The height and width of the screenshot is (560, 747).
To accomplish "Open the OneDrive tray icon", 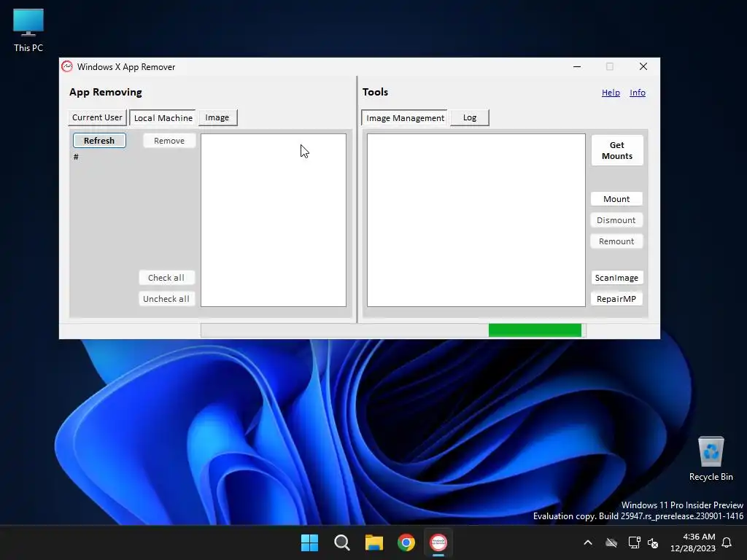I will coord(611,542).
